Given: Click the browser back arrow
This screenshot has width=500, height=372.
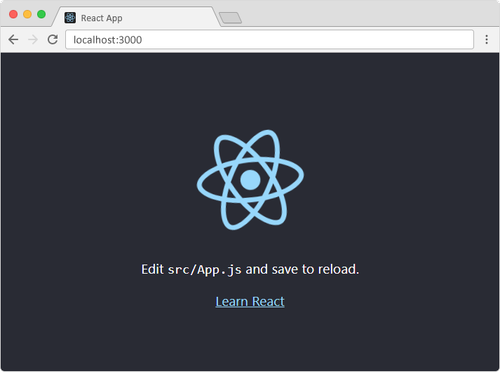Looking at the screenshot, I should 13,40.
